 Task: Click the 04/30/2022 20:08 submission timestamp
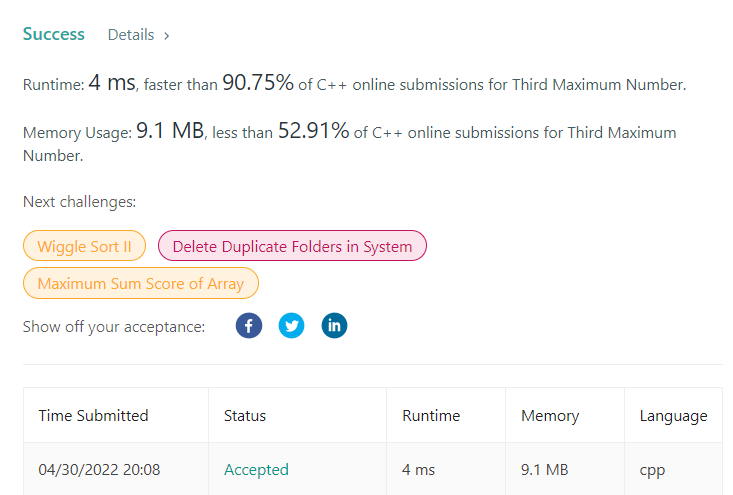tap(99, 469)
